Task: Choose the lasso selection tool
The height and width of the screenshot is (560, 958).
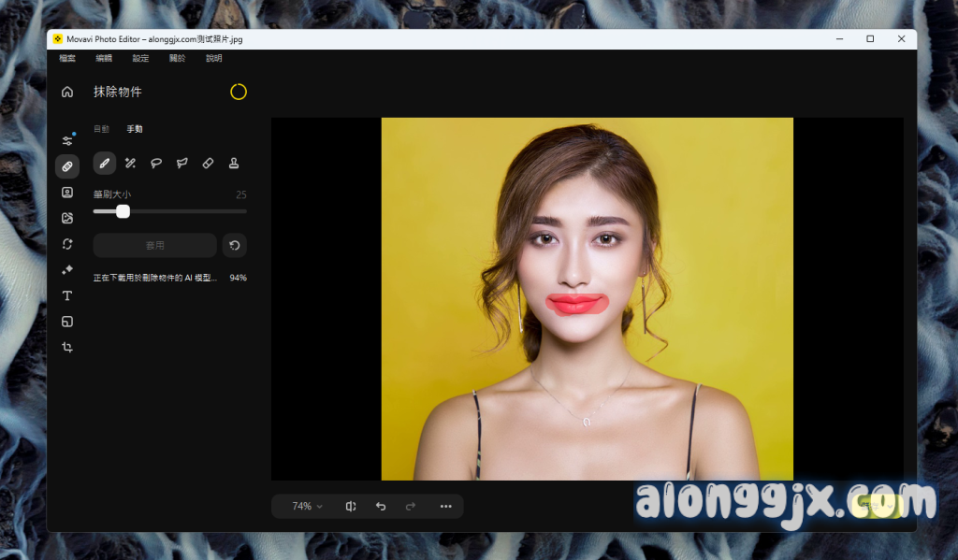Action: pyautogui.click(x=156, y=164)
